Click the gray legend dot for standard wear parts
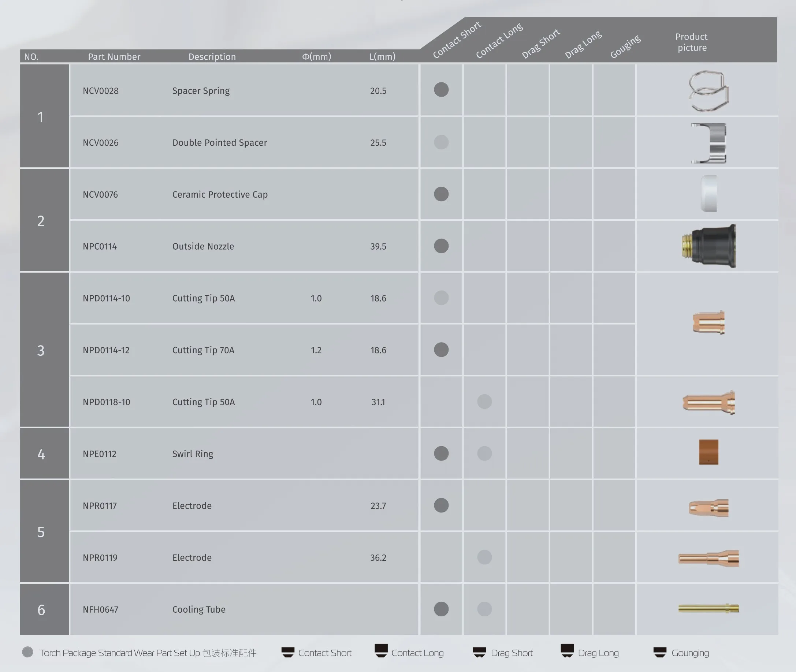The image size is (796, 672). [27, 652]
